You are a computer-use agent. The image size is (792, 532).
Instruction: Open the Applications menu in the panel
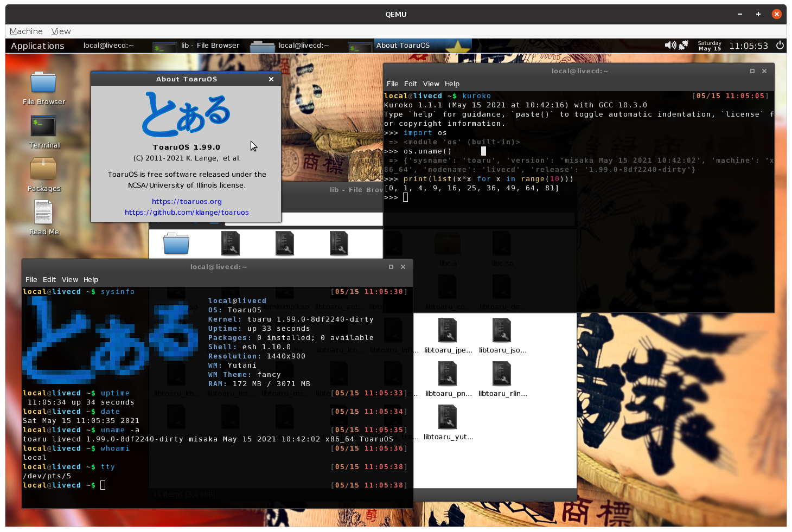[37, 46]
